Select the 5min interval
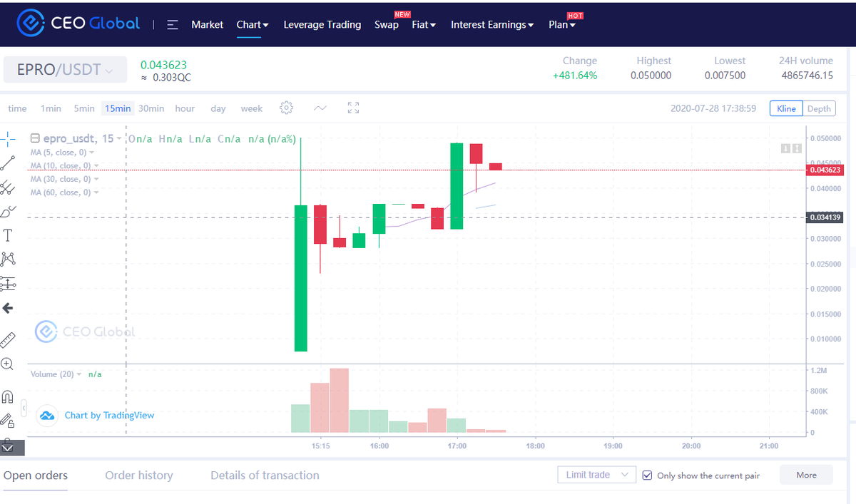 84,108
